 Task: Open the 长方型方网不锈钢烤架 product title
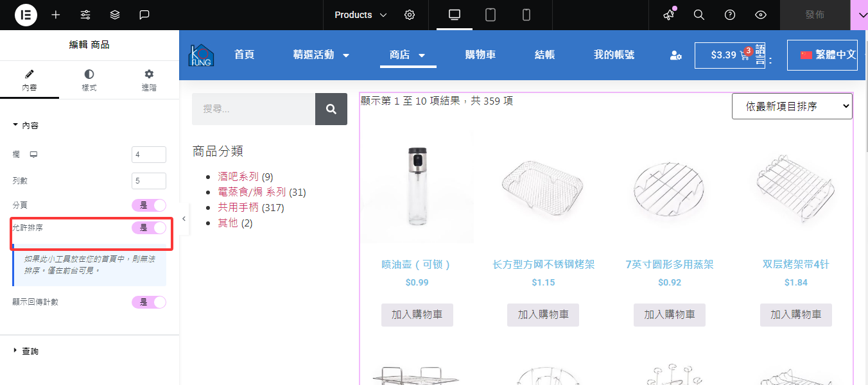pos(544,264)
